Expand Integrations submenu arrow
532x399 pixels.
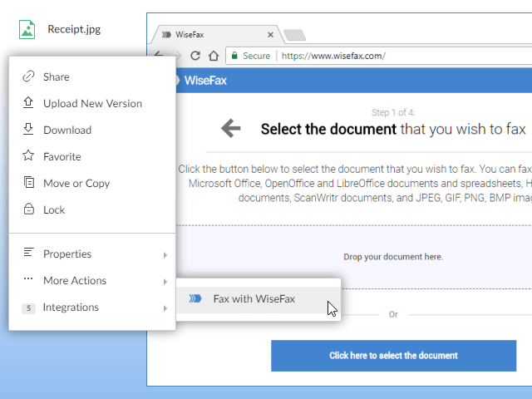[x=165, y=308]
